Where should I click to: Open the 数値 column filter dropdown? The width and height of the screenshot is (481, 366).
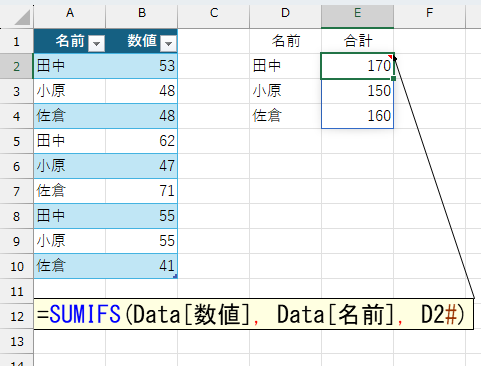(168, 43)
